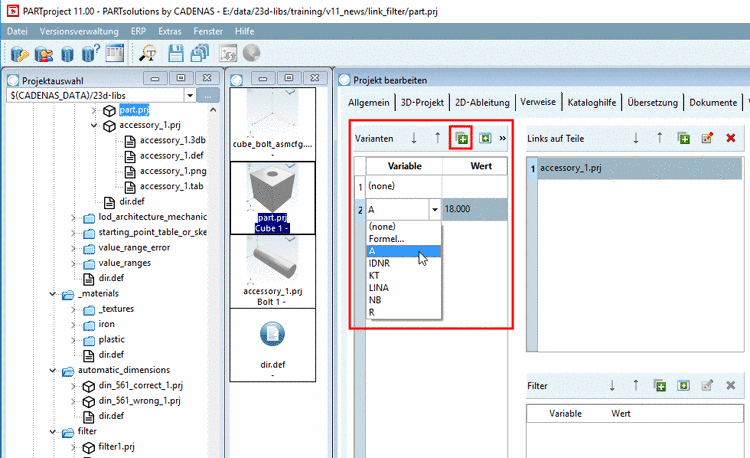Click the text search magnifier icon
750x458 pixels.
(x=148, y=53)
